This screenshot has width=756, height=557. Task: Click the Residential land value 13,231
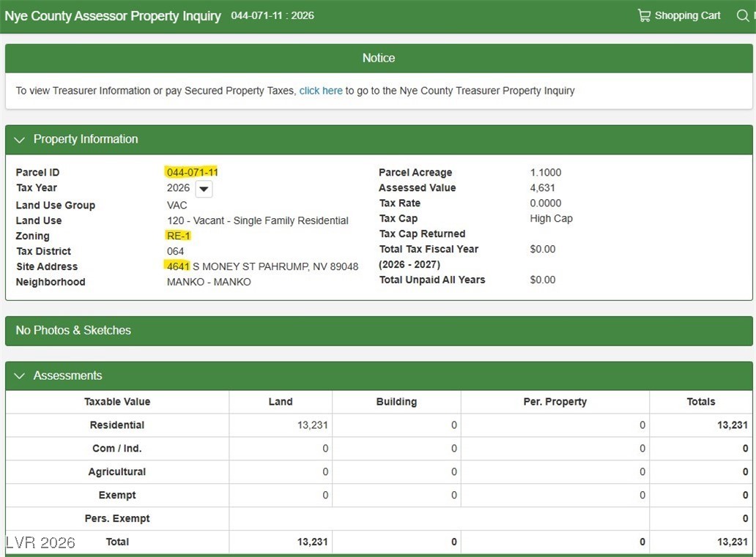tap(312, 425)
